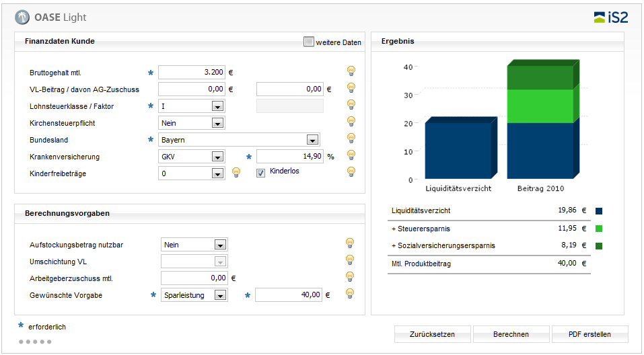This screenshot has width=644, height=355.
Task: Click the Beitrag 2010 axis label
Action: tap(540, 188)
